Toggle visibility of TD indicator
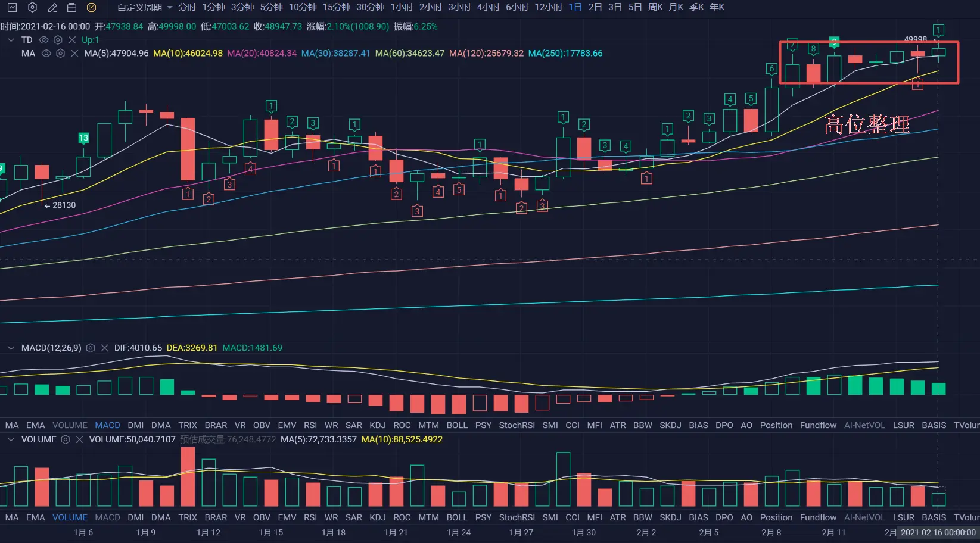This screenshot has height=543, width=980. pos(43,40)
